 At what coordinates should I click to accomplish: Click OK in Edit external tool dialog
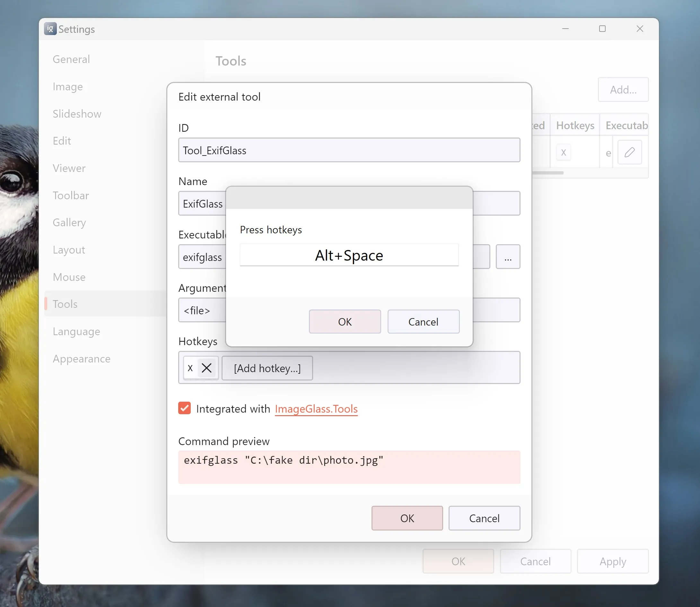point(407,518)
